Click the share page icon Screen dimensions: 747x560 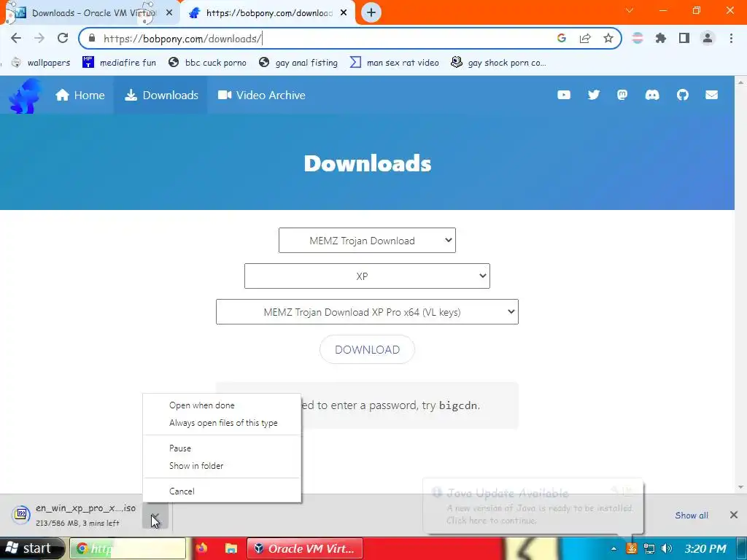click(585, 38)
